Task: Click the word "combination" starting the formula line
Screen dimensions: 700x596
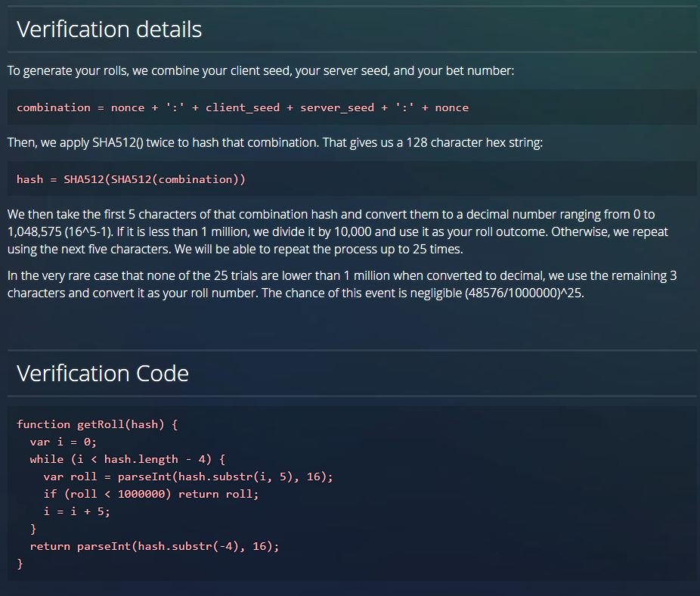Action: (x=53, y=107)
